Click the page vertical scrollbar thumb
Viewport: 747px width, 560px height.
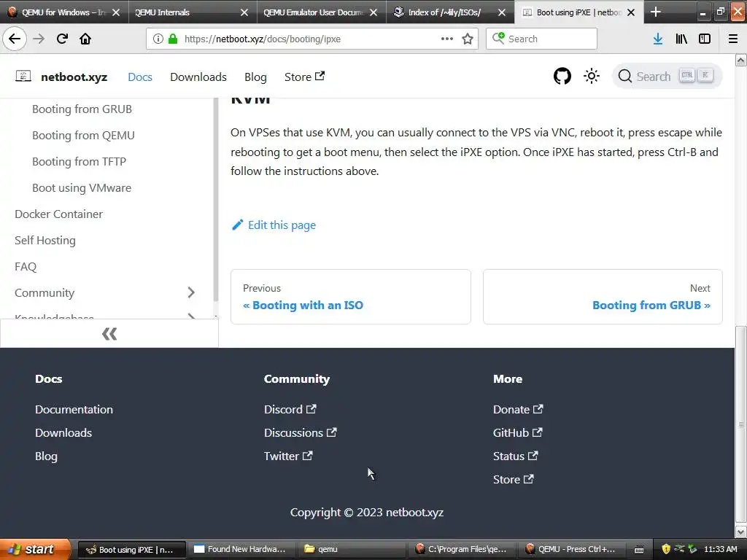tap(740, 424)
